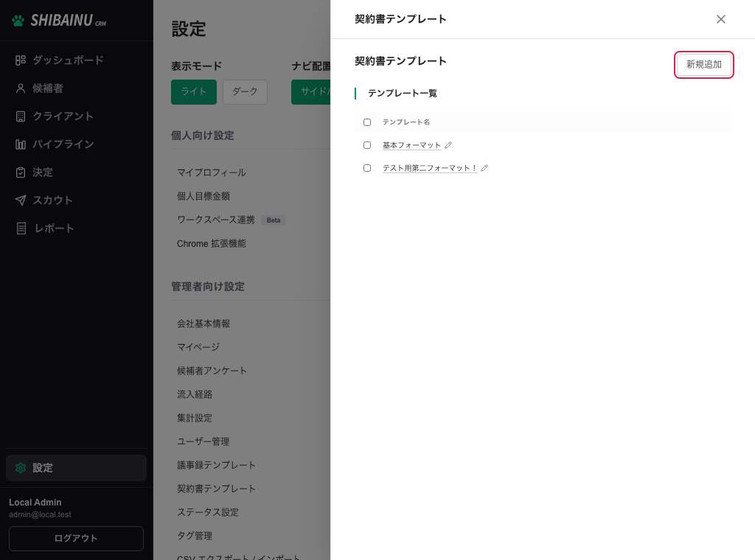Open 個人目標金額 settings
The image size is (755, 560).
[x=203, y=196]
